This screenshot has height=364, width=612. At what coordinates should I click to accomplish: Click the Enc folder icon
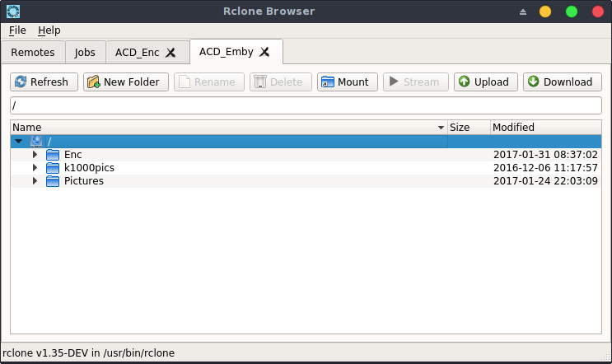tap(53, 155)
